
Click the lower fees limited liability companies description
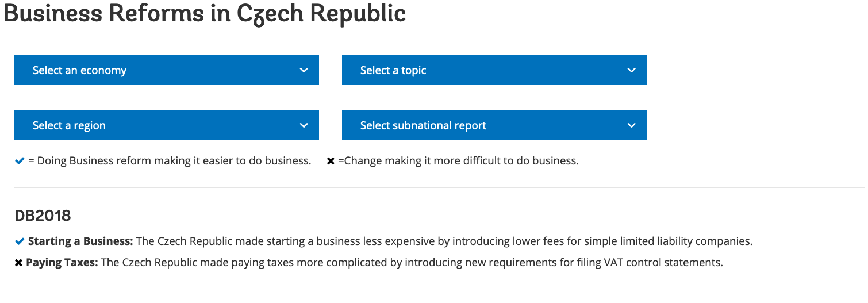(x=444, y=241)
